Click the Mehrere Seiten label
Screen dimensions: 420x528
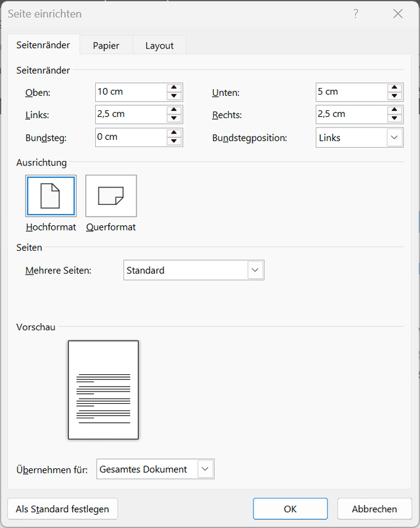click(x=58, y=271)
